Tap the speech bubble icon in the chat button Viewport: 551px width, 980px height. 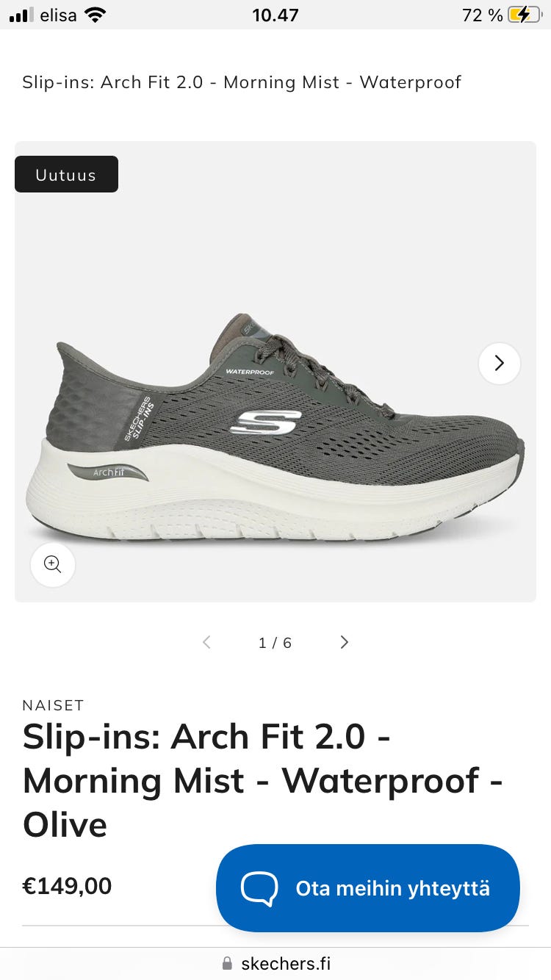coord(259,889)
